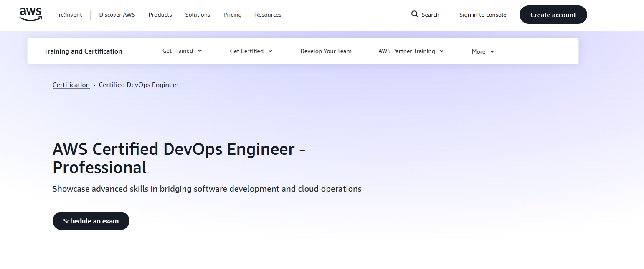Click the search magnifier icon

click(x=415, y=14)
